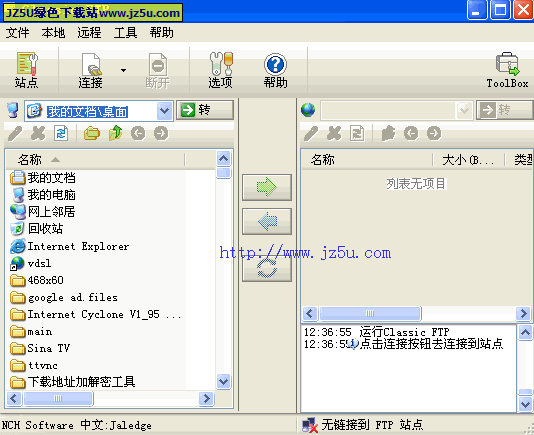Click the 帮助 help toolbar icon
The height and width of the screenshot is (435, 534).
coord(275,70)
